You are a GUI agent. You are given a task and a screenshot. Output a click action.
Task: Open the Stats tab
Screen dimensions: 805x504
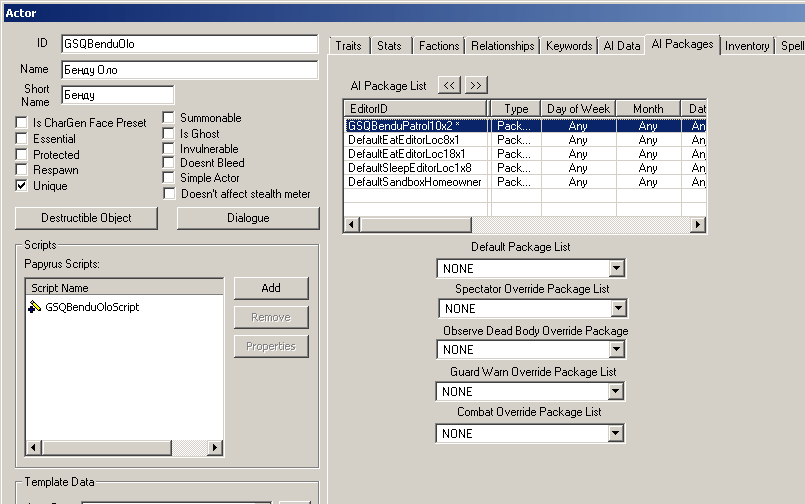pyautogui.click(x=390, y=46)
